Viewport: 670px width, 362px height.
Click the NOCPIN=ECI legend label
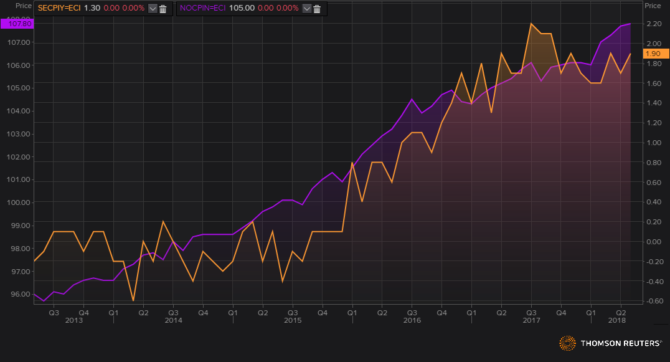203,8
